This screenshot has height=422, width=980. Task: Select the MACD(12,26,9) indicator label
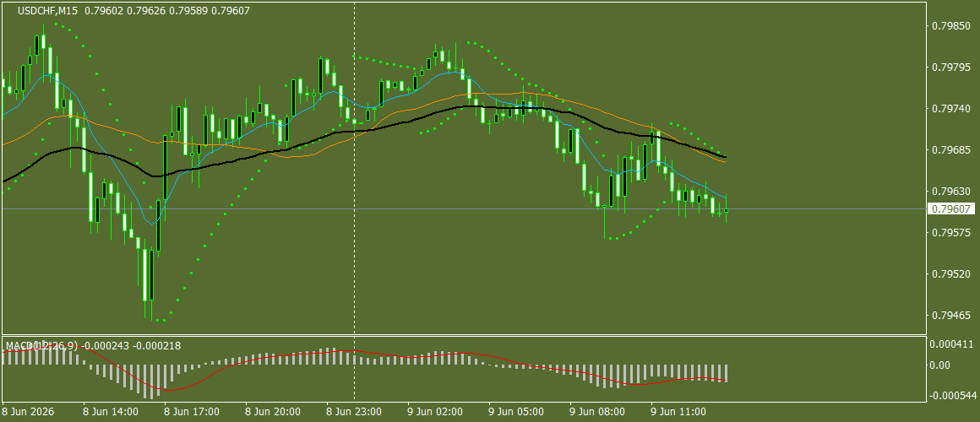[43, 345]
